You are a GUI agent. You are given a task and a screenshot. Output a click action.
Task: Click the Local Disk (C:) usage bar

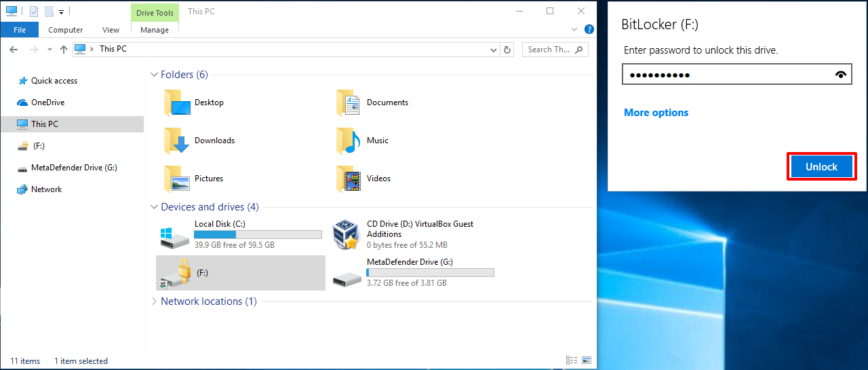point(258,235)
